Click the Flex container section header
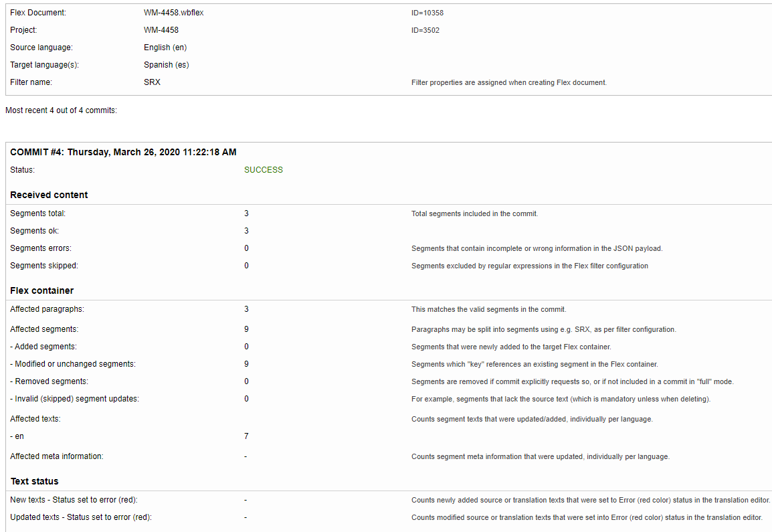 click(42, 290)
